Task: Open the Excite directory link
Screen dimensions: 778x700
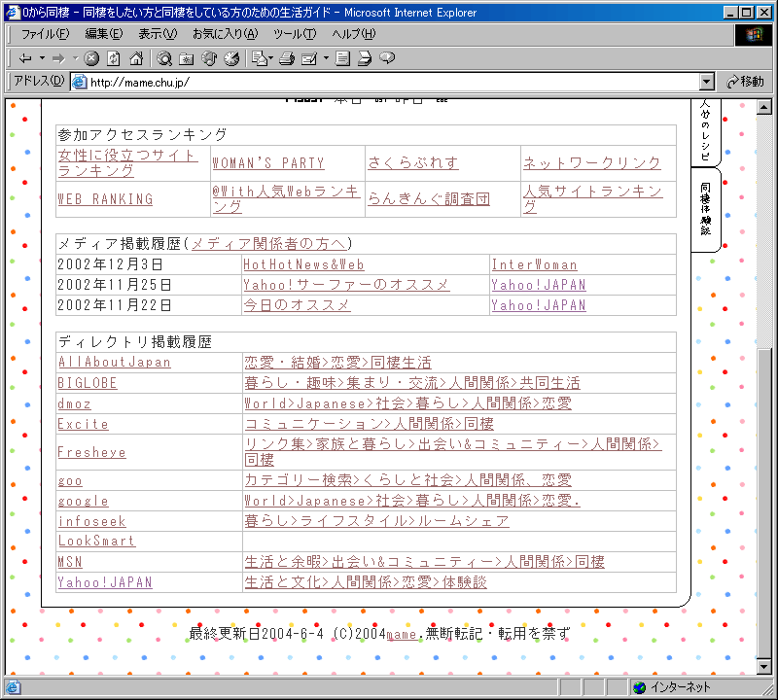Action: pyautogui.click(x=83, y=424)
